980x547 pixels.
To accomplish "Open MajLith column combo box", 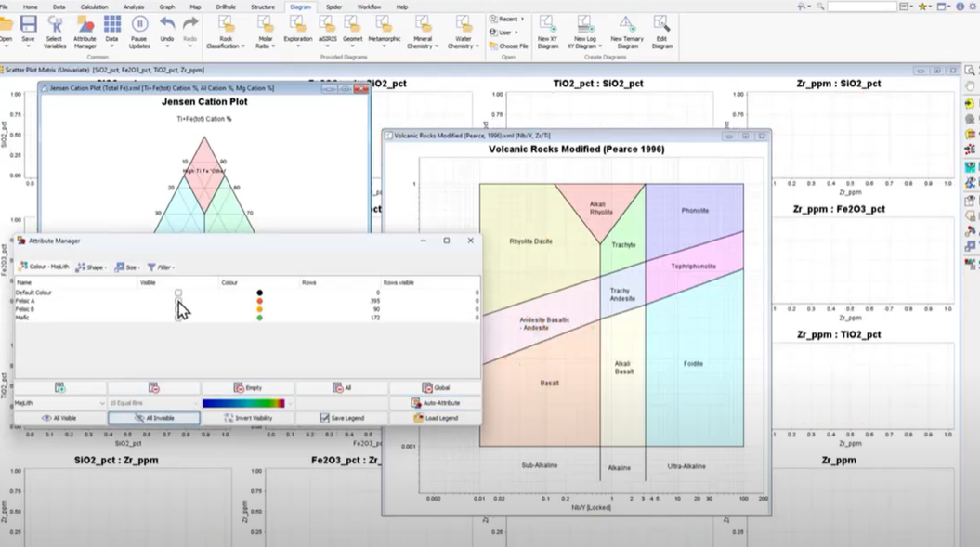I will [x=60, y=403].
